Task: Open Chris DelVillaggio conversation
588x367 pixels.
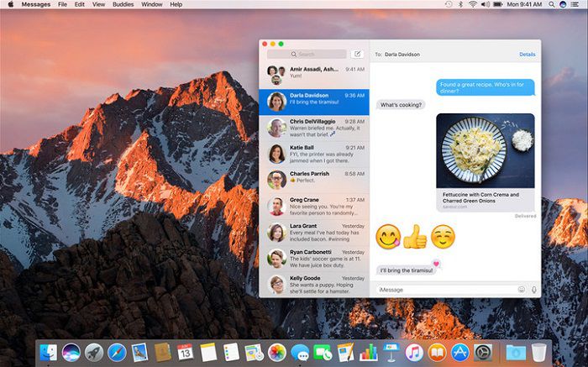Action: click(x=314, y=128)
